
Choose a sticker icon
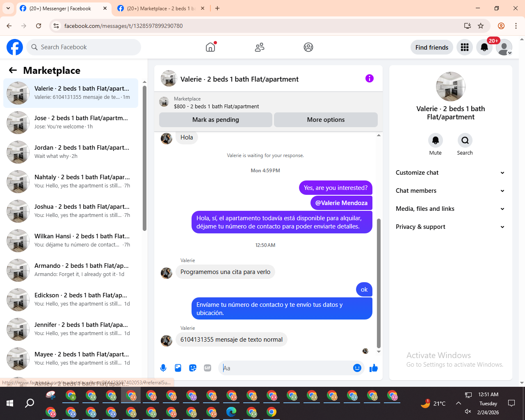pyautogui.click(x=193, y=368)
